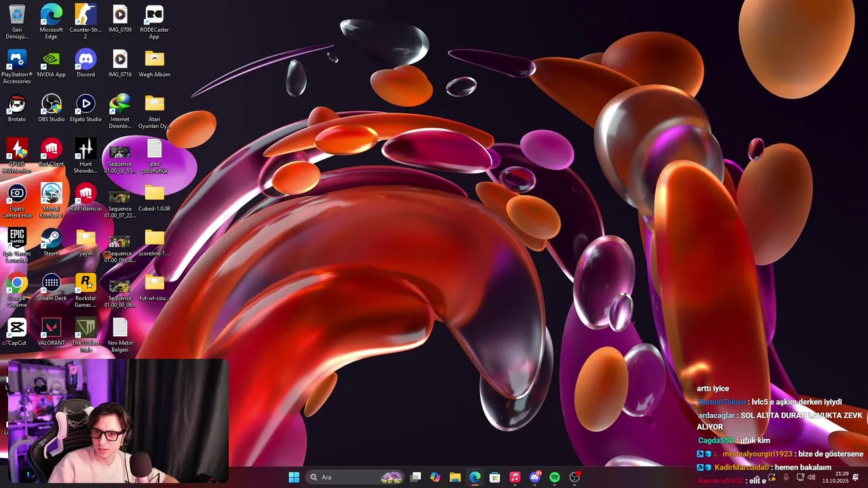Select the IMG_0709 video file
The width and height of the screenshot is (868, 488).
pyautogui.click(x=120, y=18)
